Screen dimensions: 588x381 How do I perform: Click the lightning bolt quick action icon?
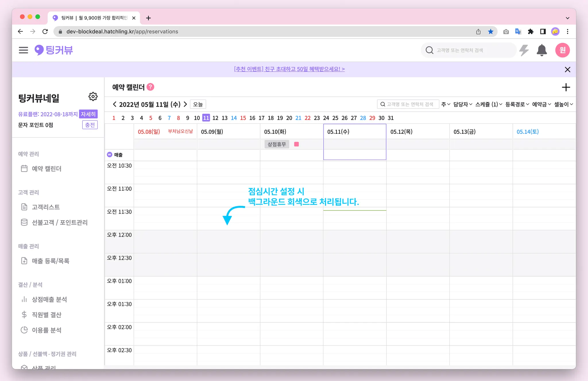click(524, 50)
